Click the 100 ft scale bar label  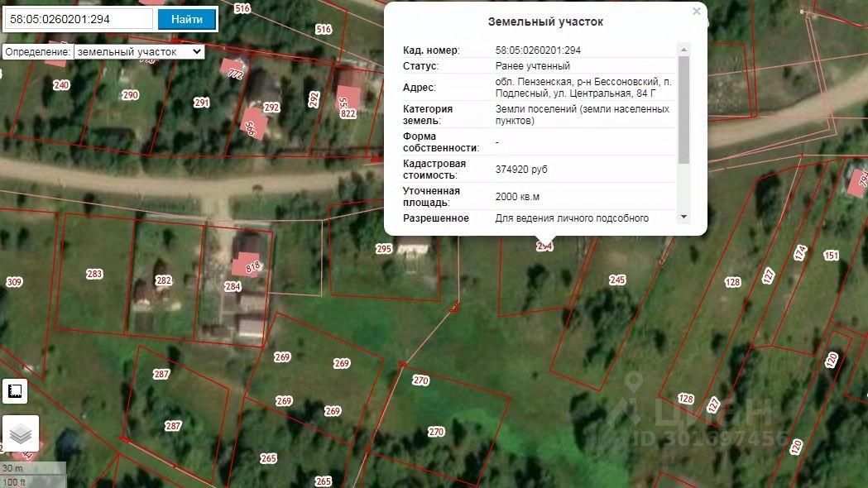coord(14,482)
